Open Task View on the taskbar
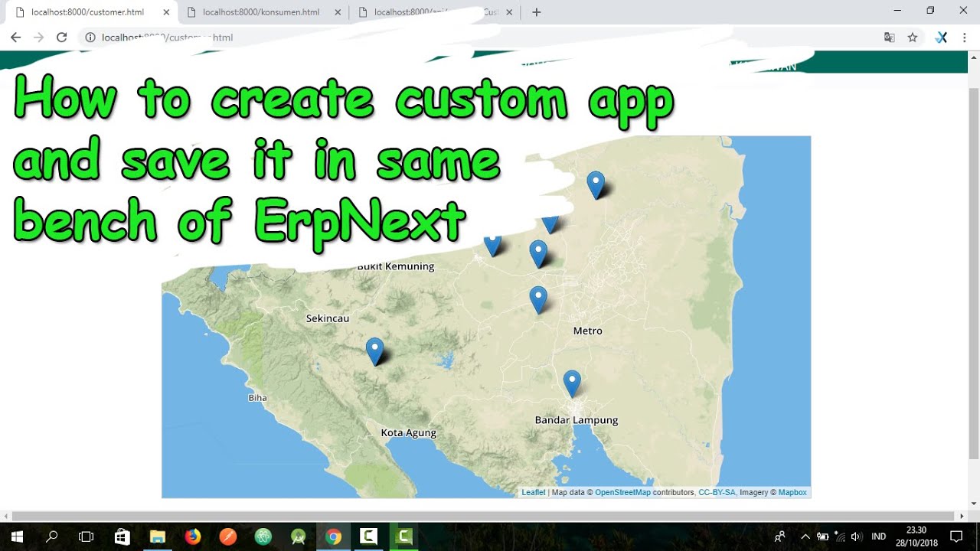This screenshot has width=980, height=551. point(87,536)
